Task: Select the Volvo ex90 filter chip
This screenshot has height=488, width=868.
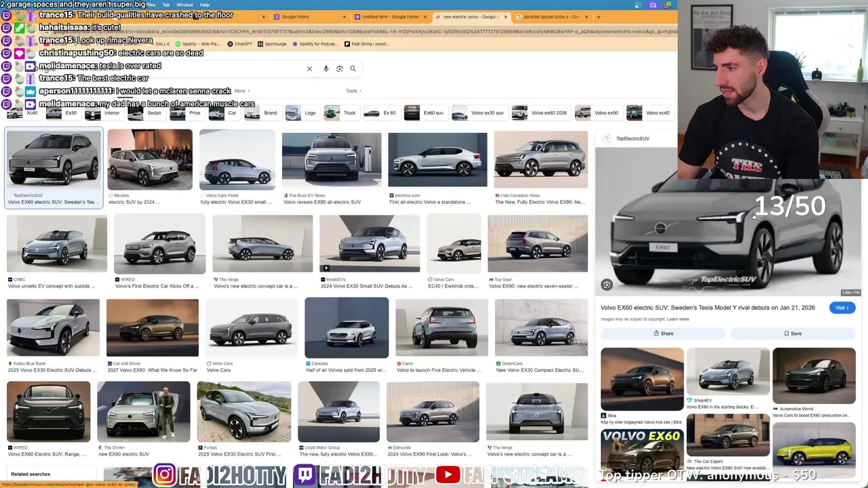Action: (x=597, y=113)
